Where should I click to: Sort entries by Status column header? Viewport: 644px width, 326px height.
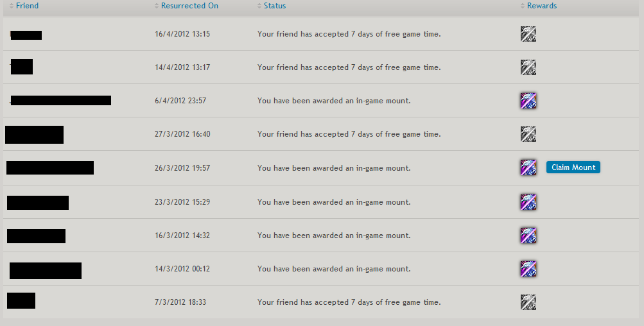(x=275, y=6)
